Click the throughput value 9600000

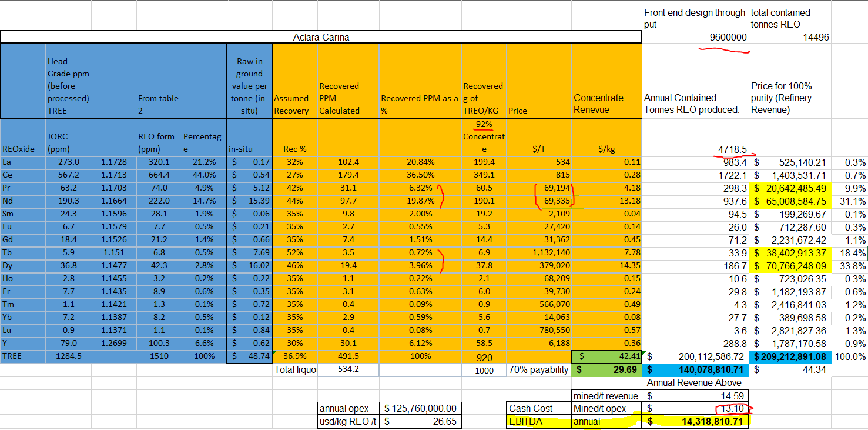(696, 37)
